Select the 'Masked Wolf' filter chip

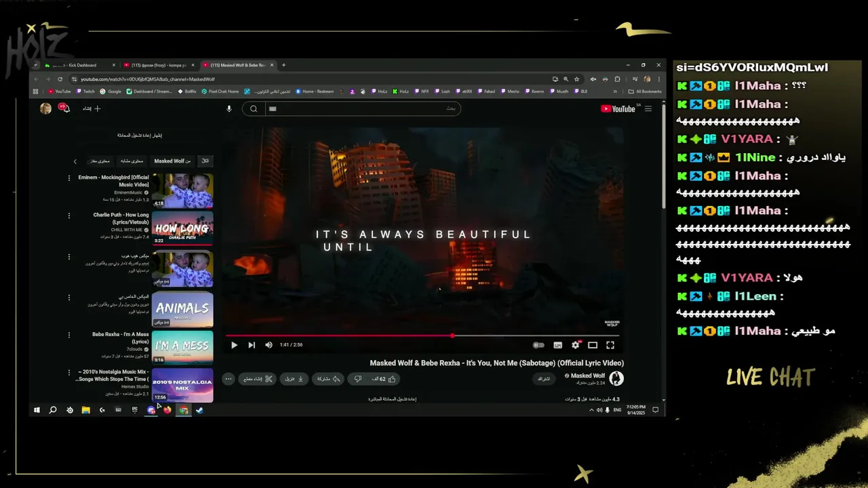click(x=172, y=161)
